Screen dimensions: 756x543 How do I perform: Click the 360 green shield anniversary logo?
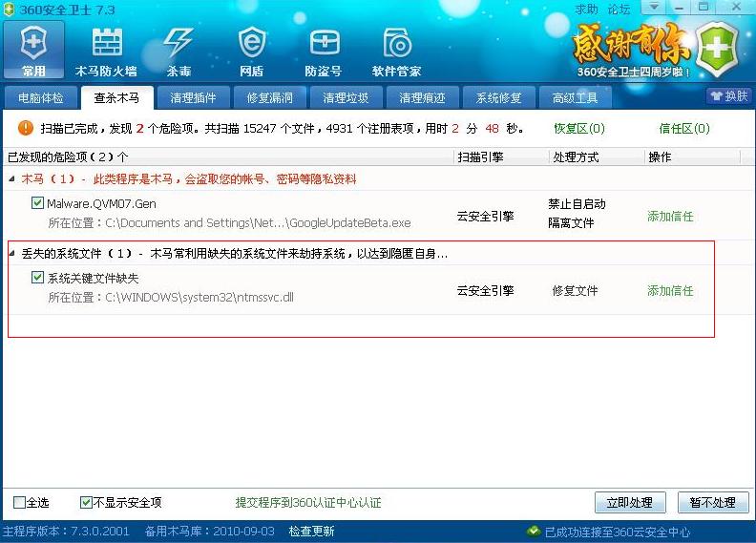pos(717,49)
